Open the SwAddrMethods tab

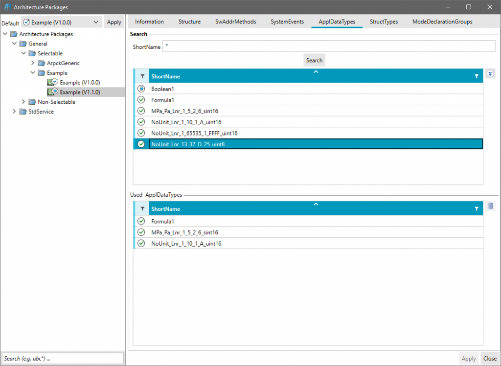236,22
